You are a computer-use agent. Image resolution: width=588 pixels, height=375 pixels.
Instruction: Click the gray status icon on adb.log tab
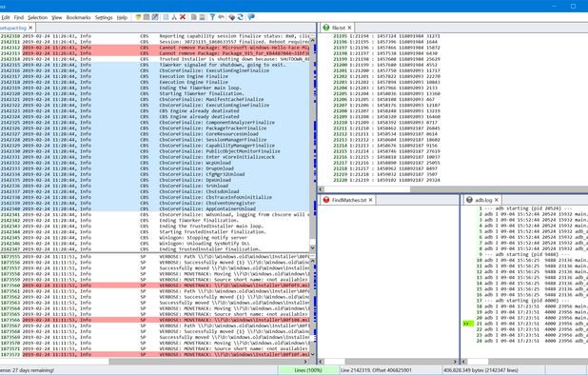click(x=469, y=200)
